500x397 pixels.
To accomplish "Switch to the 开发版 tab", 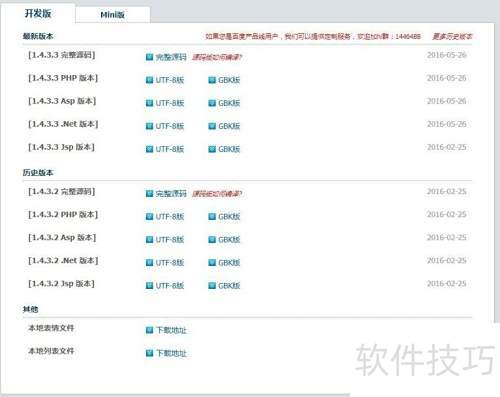I will (38, 13).
